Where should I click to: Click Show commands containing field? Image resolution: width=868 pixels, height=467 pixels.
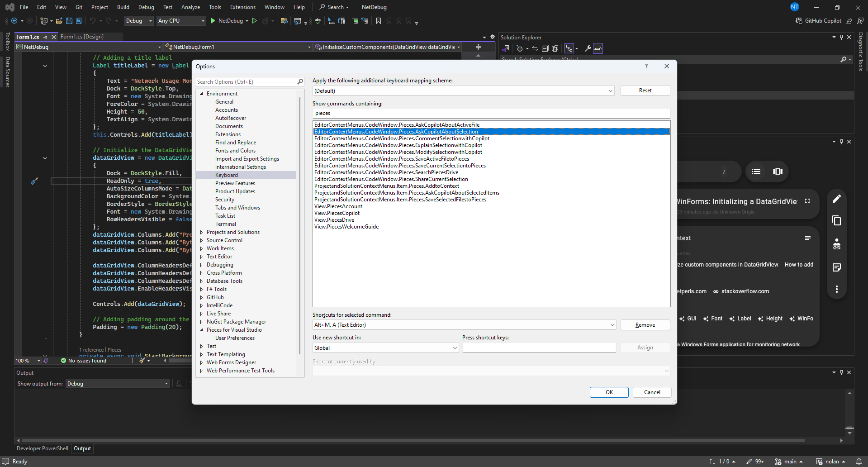point(491,113)
